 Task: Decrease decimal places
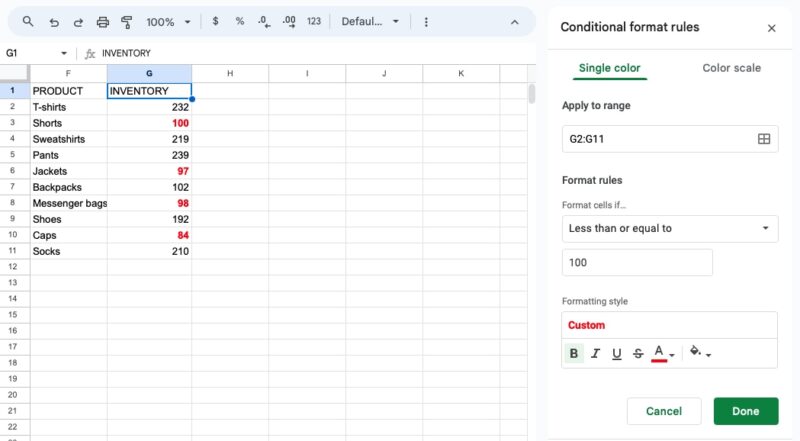click(264, 21)
